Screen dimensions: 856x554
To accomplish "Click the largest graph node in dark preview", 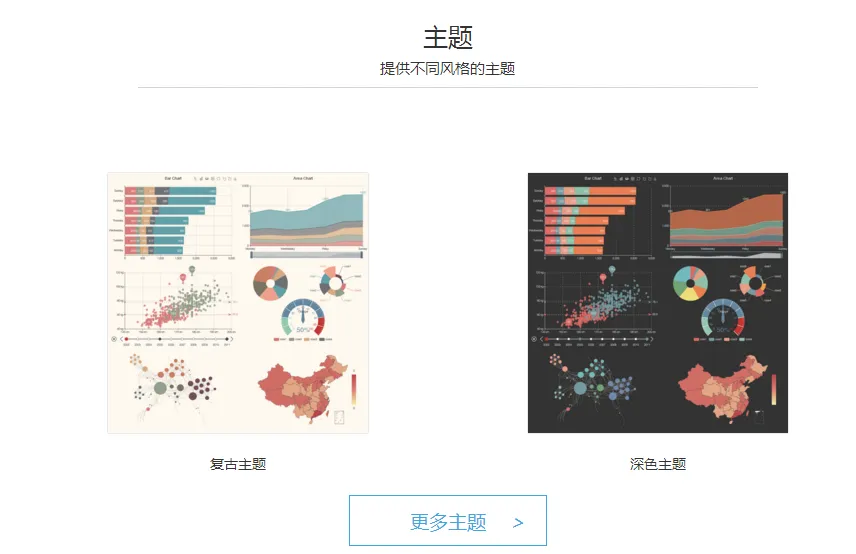I will click(580, 389).
